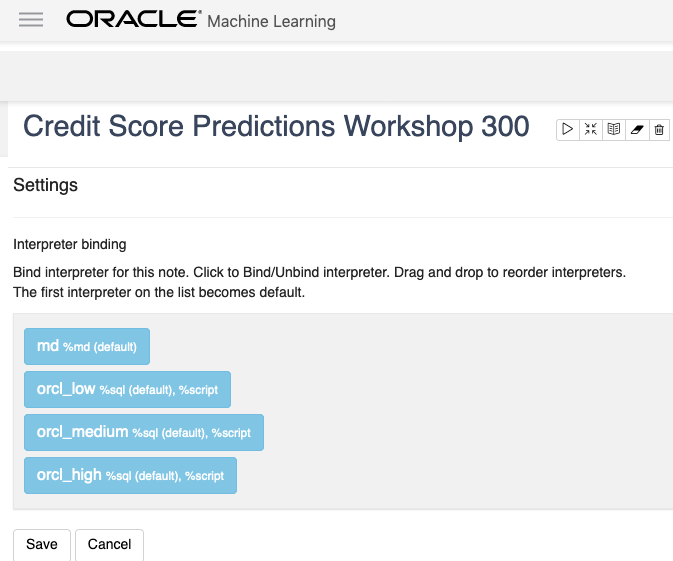Toggle orcl_high interpreter binding
Screen dimensions: 673x561
(130, 475)
